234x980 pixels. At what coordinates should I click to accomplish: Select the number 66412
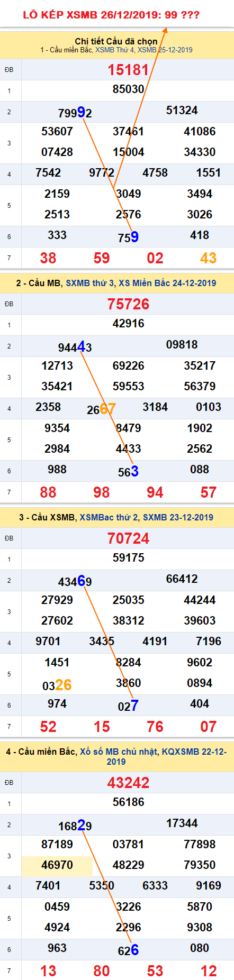click(182, 579)
